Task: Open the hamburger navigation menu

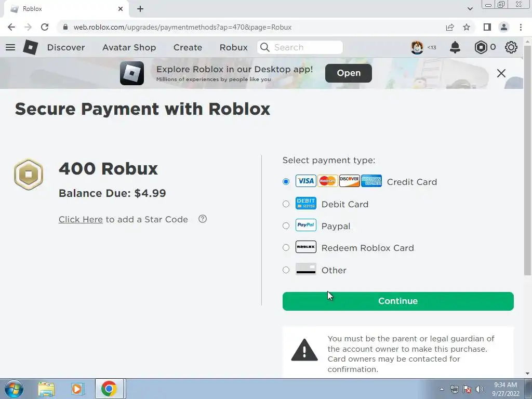Action: point(10,47)
